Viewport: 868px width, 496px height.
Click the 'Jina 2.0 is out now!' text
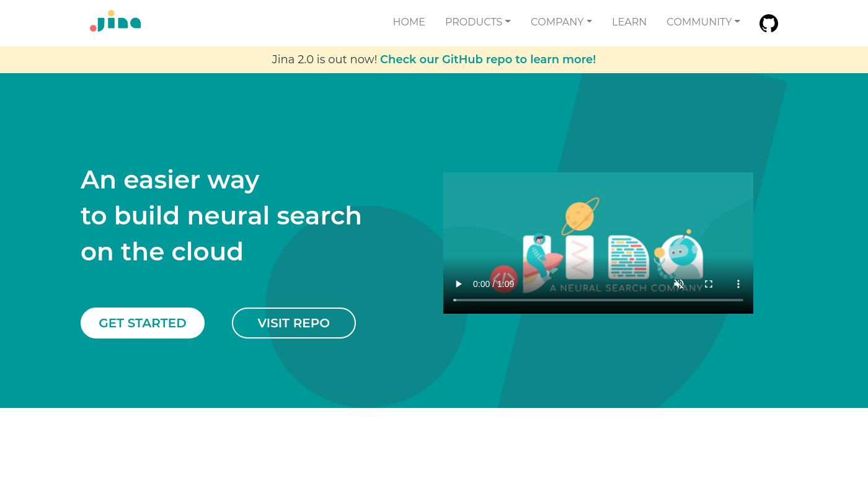click(x=324, y=60)
